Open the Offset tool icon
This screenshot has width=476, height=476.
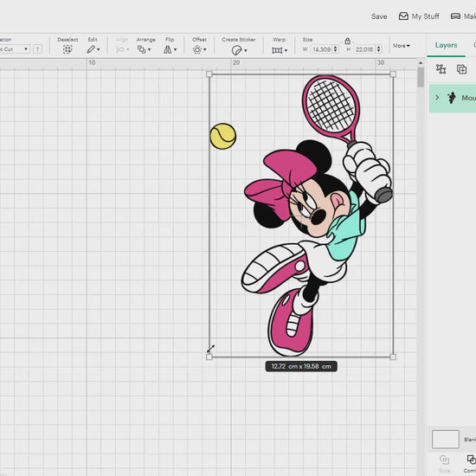(x=197, y=49)
